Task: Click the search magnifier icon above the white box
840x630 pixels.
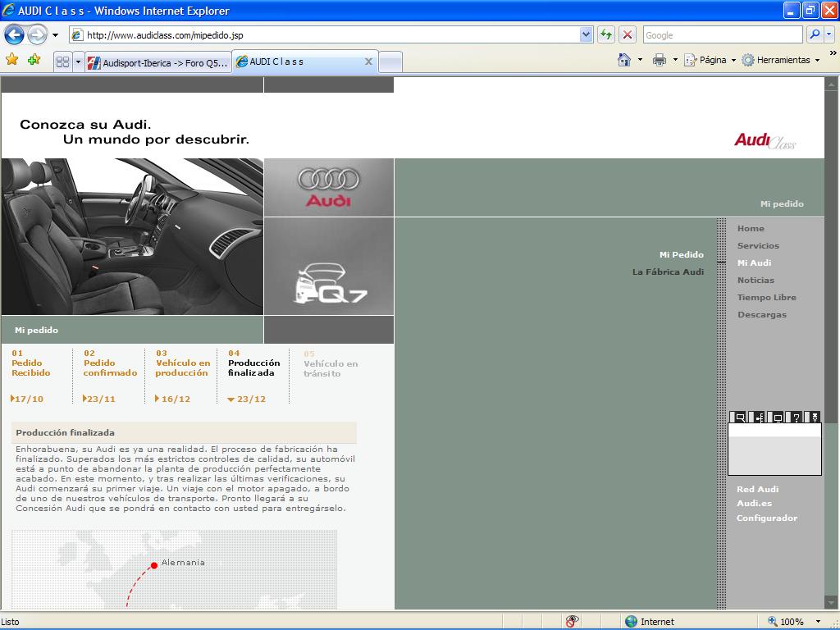Action: 740,418
